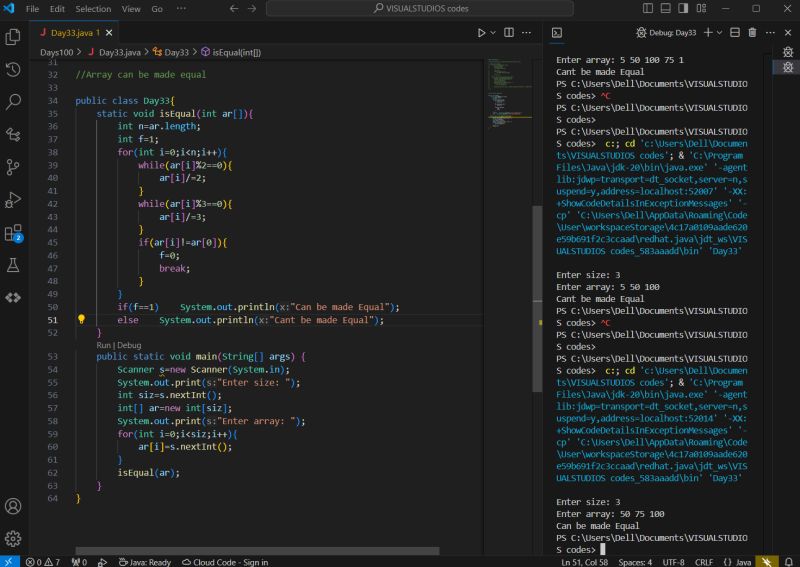Click the Run code lens above main
Viewport: 800px width, 567px height.
pyautogui.click(x=103, y=345)
